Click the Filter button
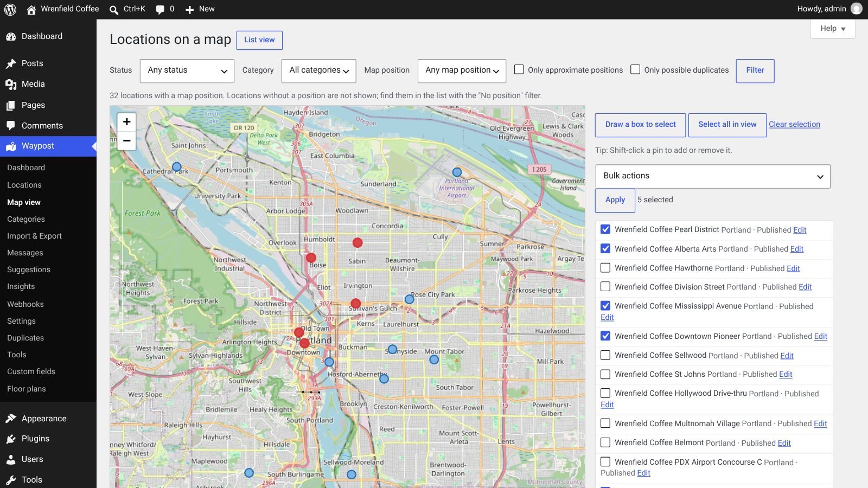Screen dimensions: 868x488 point(755,71)
